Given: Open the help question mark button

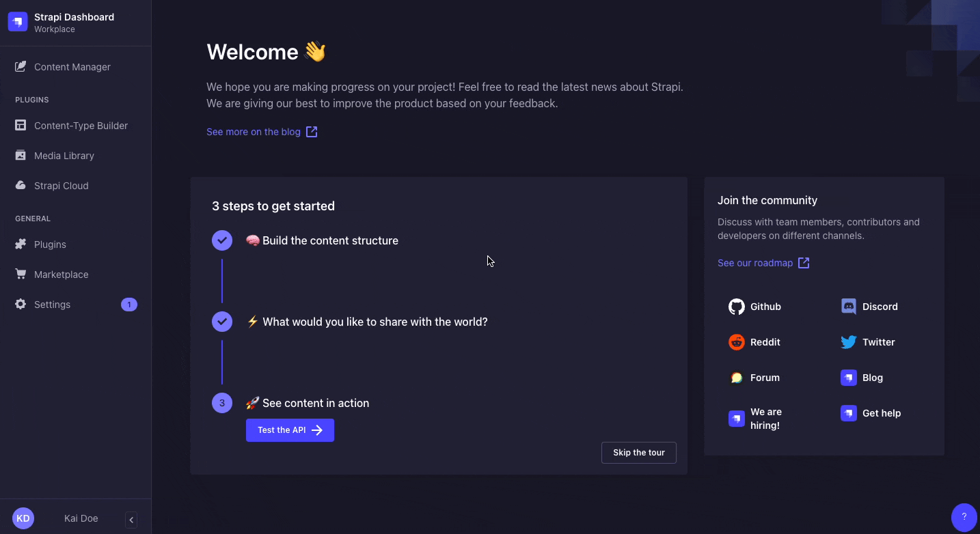Looking at the screenshot, I should click(964, 517).
